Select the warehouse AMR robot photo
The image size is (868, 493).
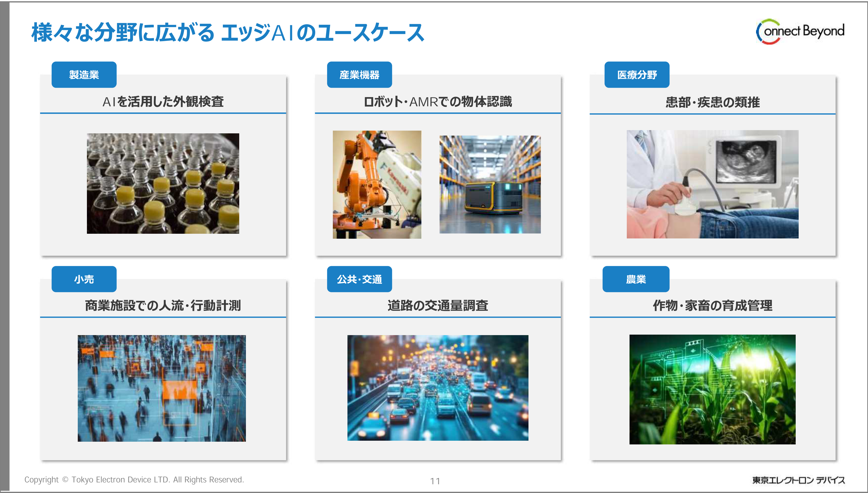pos(490,185)
